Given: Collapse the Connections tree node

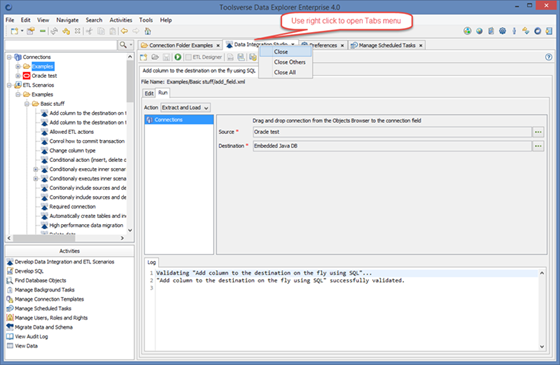Looking at the screenshot, I should pyautogui.click(x=10, y=57).
